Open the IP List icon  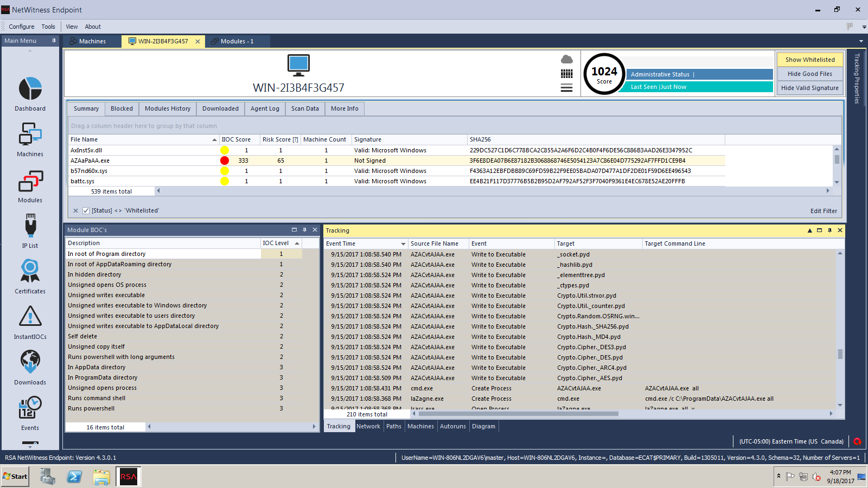point(30,226)
